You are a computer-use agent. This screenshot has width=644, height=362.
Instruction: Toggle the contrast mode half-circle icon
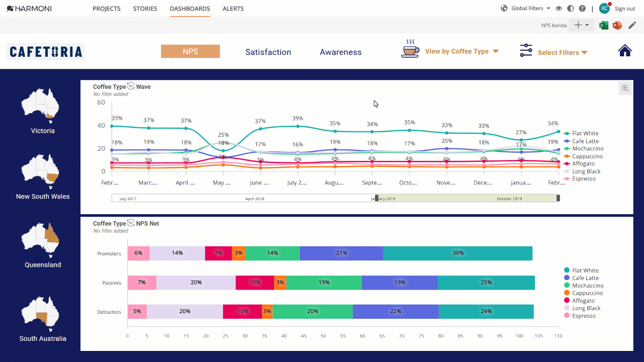click(x=571, y=9)
